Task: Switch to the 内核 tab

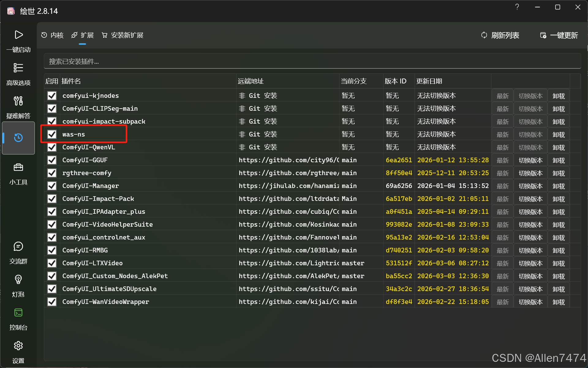Action: tap(52, 35)
